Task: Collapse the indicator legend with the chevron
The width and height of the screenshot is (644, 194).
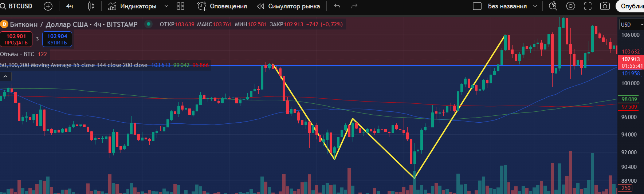Action: click(6, 76)
